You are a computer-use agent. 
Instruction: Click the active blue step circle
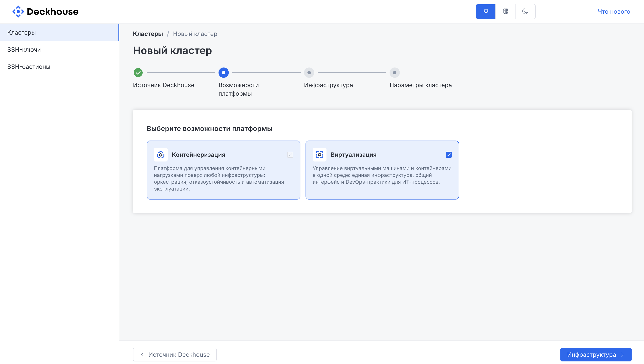[224, 73]
